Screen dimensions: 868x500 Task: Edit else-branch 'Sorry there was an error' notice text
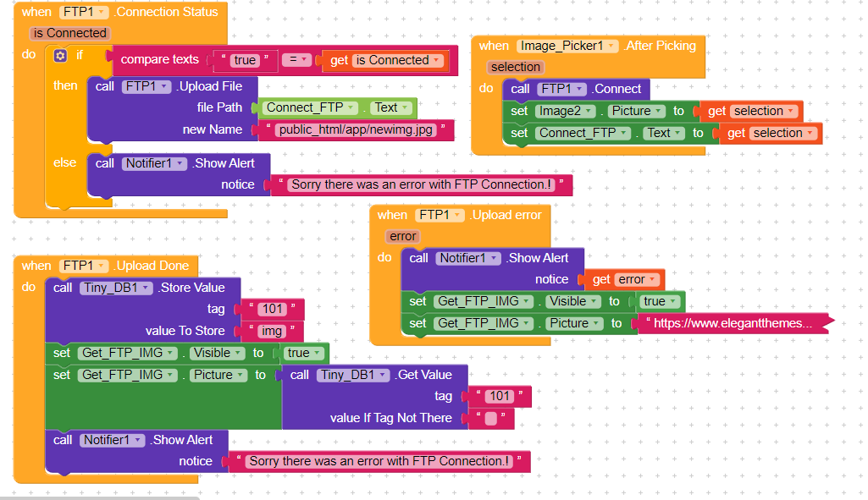coord(422,184)
